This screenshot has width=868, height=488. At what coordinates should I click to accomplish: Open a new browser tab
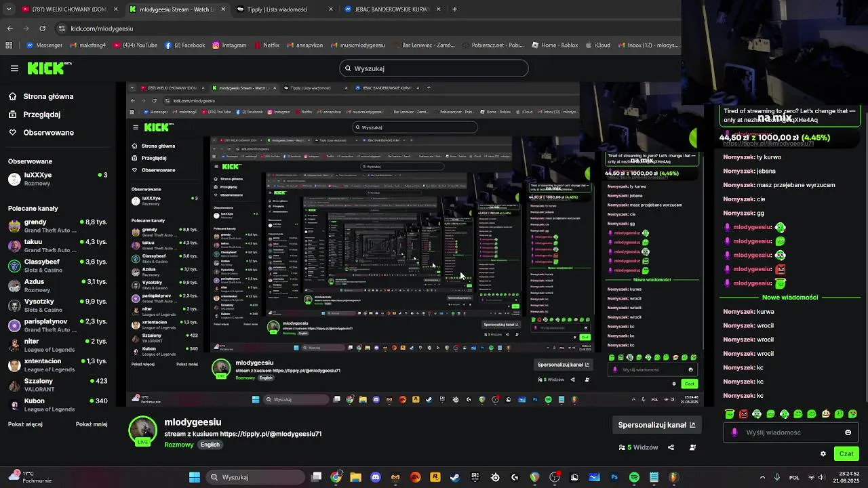(454, 9)
